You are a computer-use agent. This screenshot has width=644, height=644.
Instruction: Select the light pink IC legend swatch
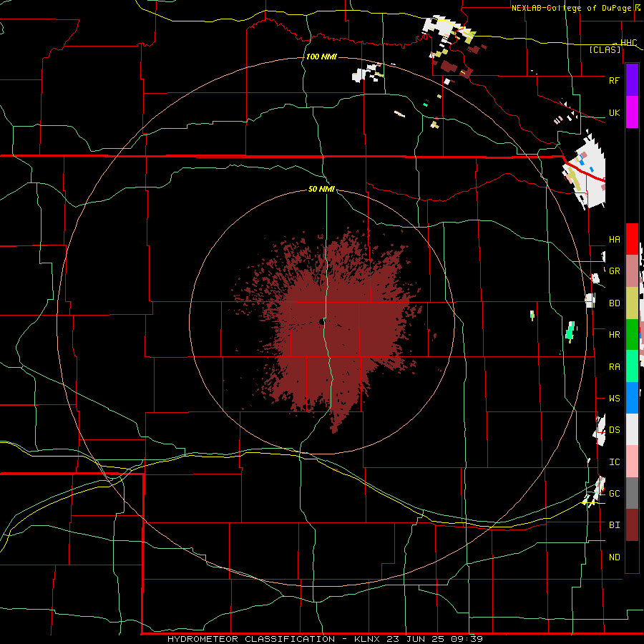point(632,462)
